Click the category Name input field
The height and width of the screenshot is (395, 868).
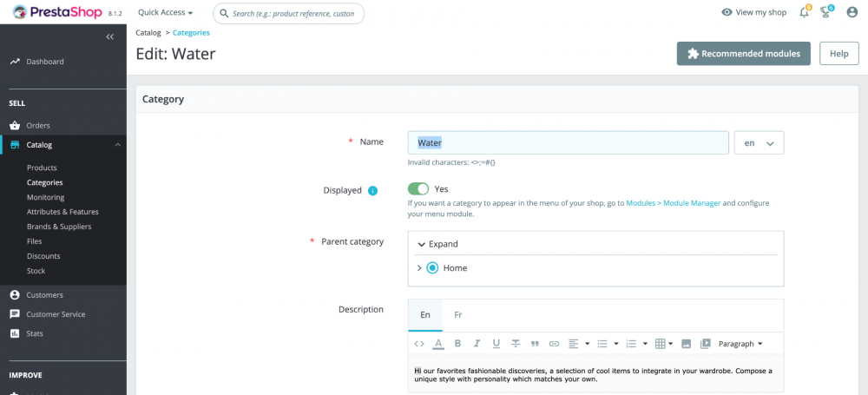pos(568,143)
